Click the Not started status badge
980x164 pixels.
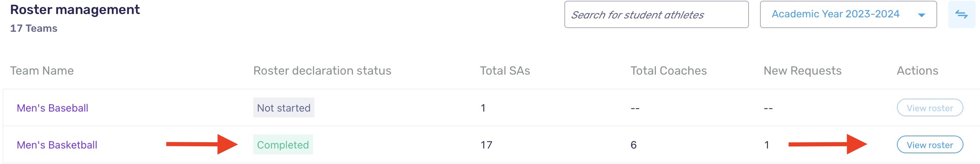[x=283, y=108]
